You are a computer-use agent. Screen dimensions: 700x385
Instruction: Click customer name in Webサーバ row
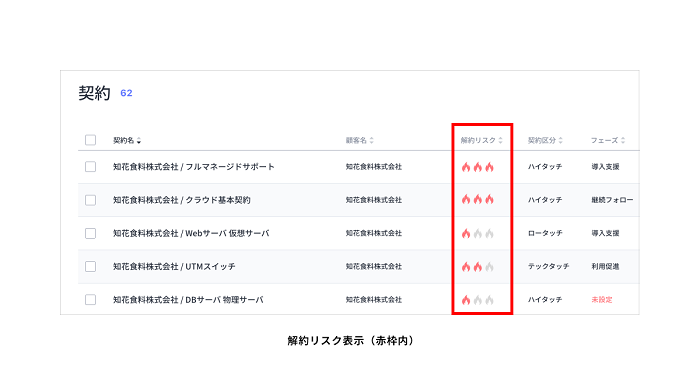click(374, 233)
